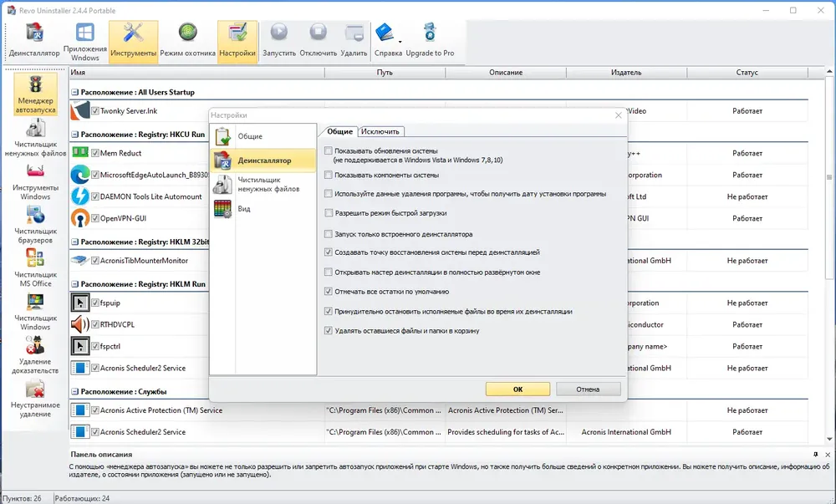
Task: Collapse the Registry: HKLM Run group
Action: coord(75,284)
